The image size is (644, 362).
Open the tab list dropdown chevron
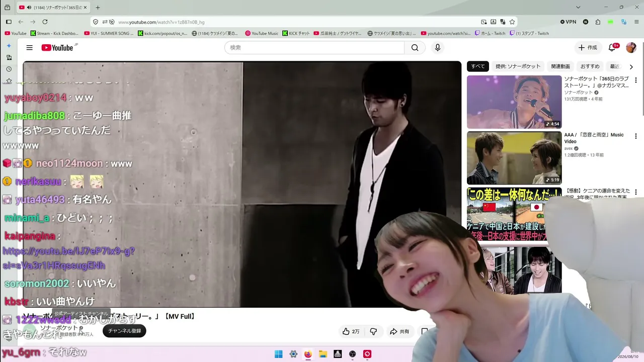click(x=578, y=8)
